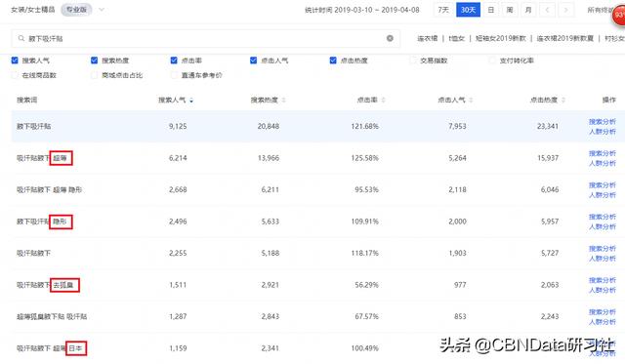
Task: Open the 短袖女2019新款 suggested keyword
Action: coord(501,38)
